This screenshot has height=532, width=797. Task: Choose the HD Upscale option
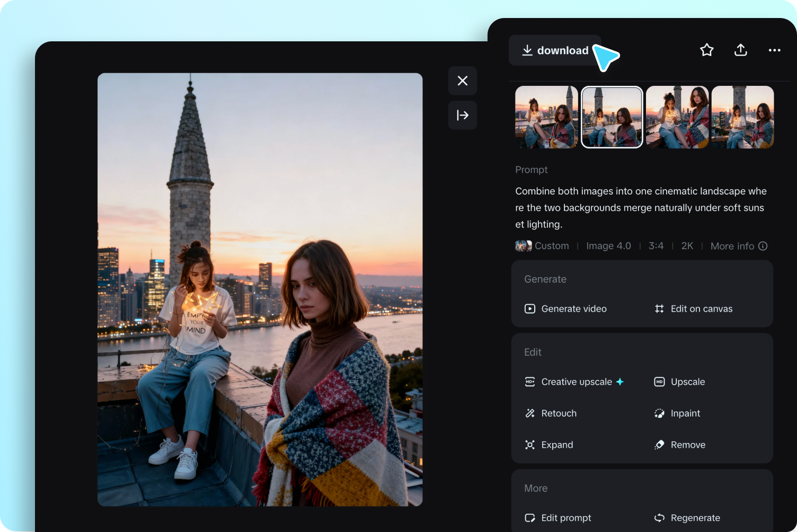click(x=680, y=382)
